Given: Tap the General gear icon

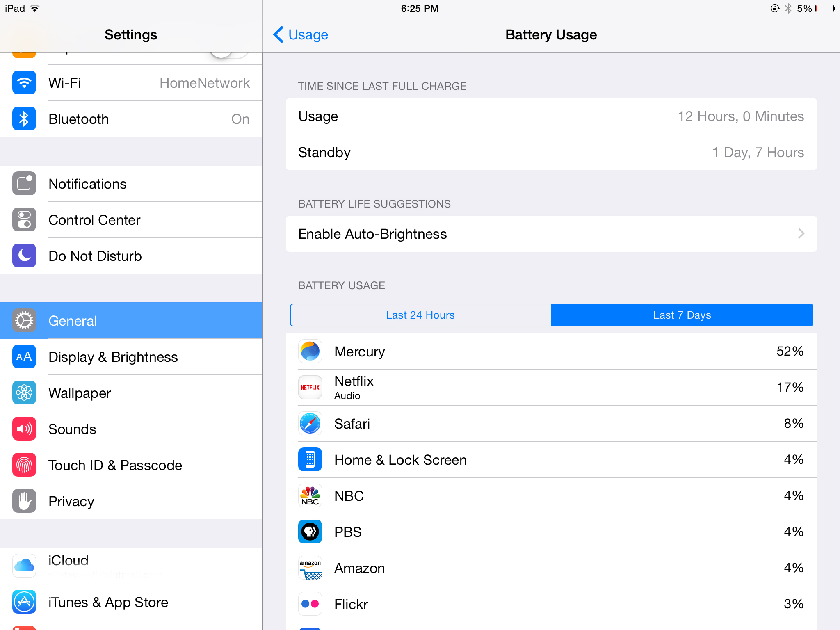Looking at the screenshot, I should 24,321.
